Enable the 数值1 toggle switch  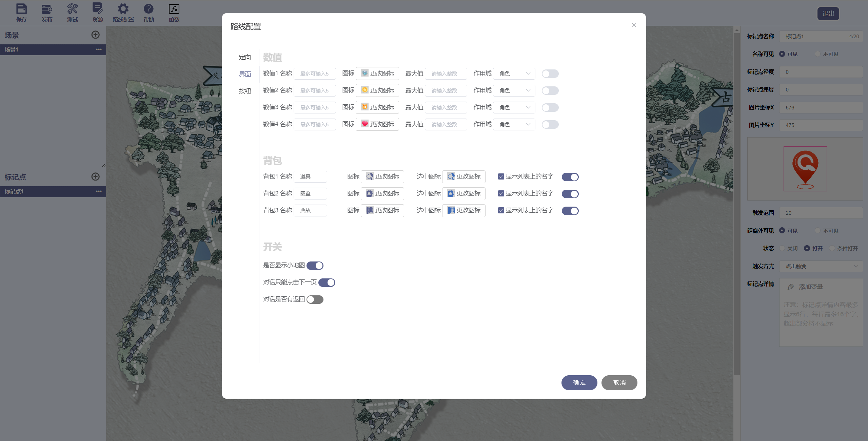tap(550, 73)
